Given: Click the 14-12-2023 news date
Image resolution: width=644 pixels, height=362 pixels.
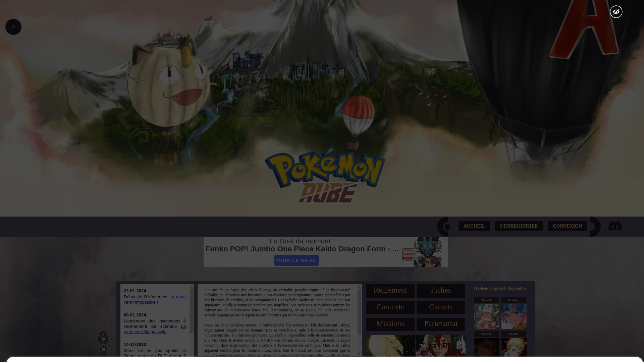Looking at the screenshot, I should pyautogui.click(x=135, y=345).
